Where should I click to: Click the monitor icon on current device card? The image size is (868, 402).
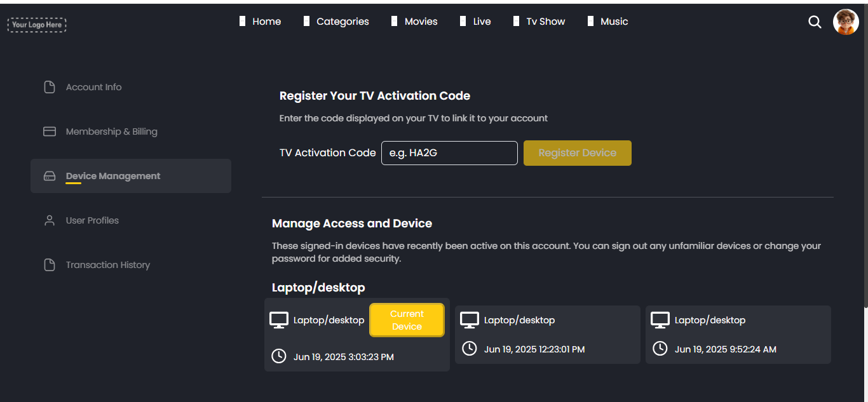pos(279,320)
